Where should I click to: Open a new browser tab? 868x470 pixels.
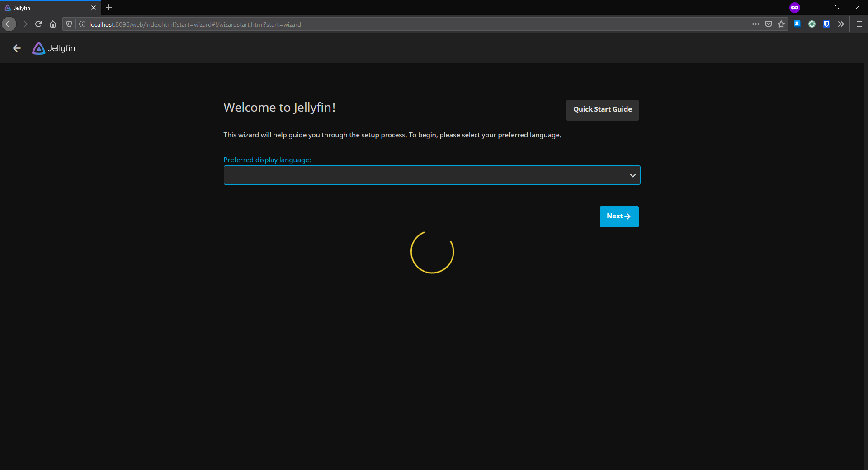pos(109,8)
